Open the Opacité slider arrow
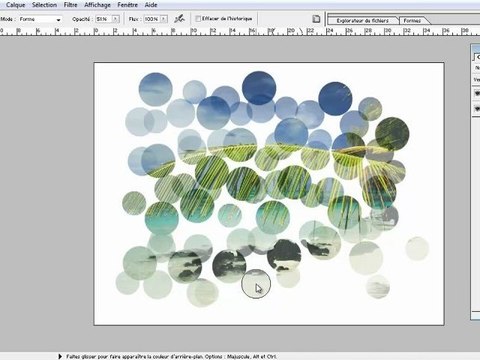Viewport: 480px width, 360px height. point(116,19)
